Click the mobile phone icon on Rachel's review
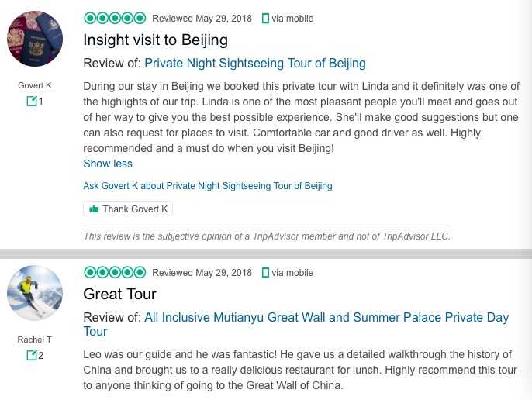 tap(265, 273)
